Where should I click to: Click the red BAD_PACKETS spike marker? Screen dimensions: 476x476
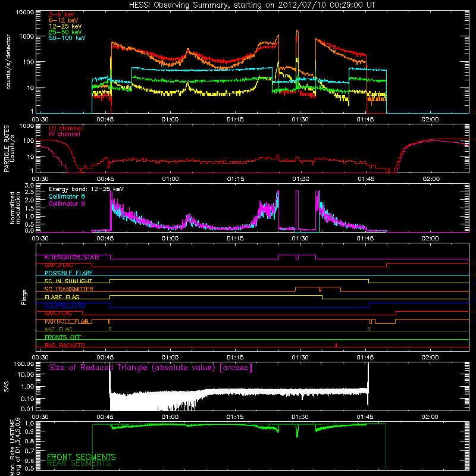(x=336, y=345)
